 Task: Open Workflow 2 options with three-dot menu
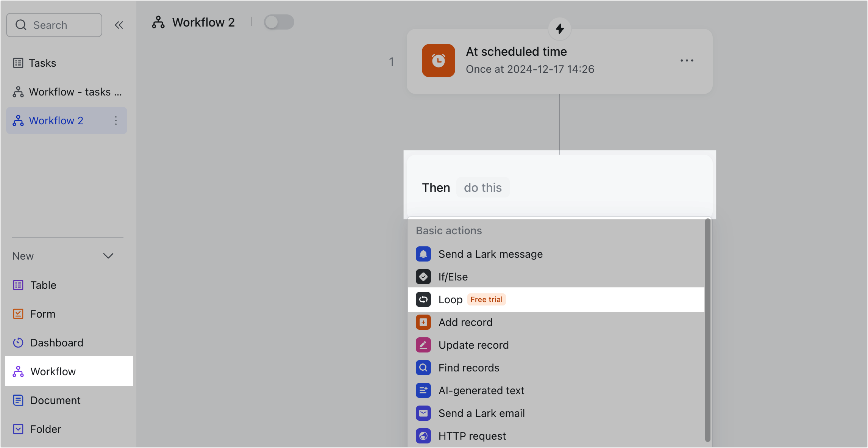point(116,121)
